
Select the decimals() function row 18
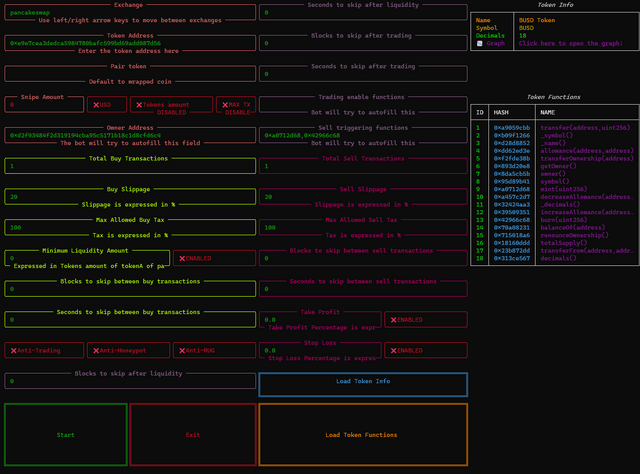(555, 258)
